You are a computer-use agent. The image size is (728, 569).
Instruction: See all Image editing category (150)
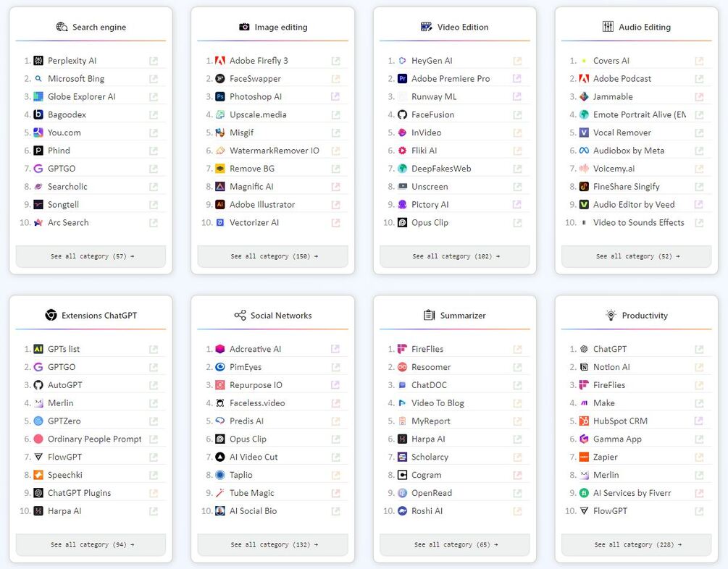(x=273, y=256)
